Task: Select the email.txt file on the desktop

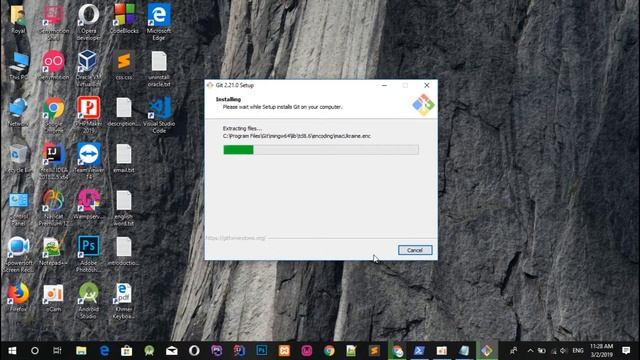Action: 124,159
